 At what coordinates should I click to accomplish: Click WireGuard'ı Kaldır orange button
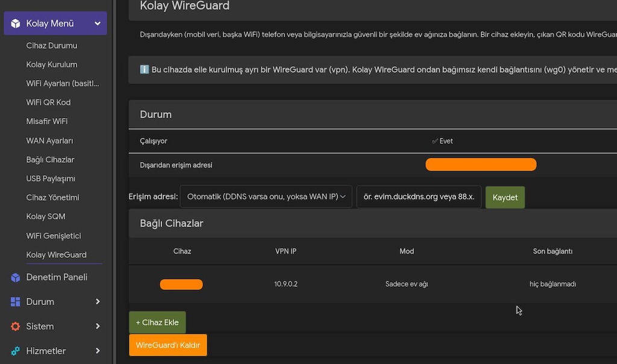pos(168,345)
